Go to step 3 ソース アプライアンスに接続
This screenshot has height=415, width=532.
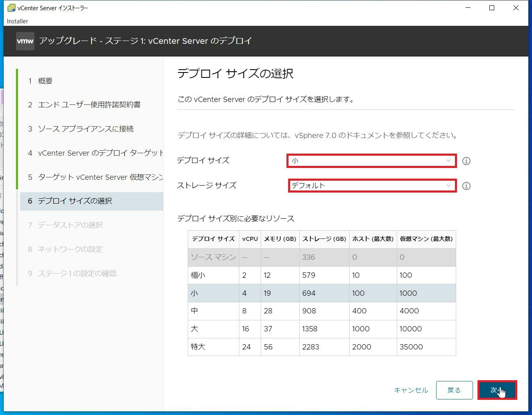pos(81,129)
